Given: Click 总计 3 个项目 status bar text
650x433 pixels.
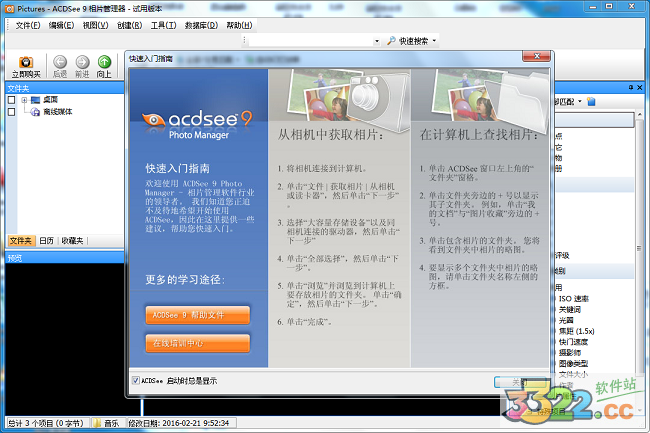Looking at the screenshot, I should coord(46,423).
